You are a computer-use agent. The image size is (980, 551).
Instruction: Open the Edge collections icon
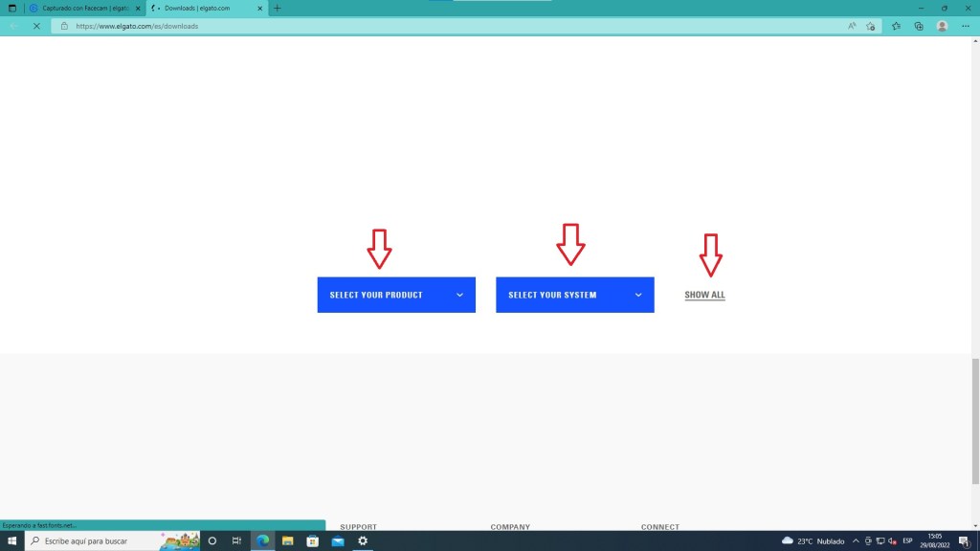tap(919, 26)
